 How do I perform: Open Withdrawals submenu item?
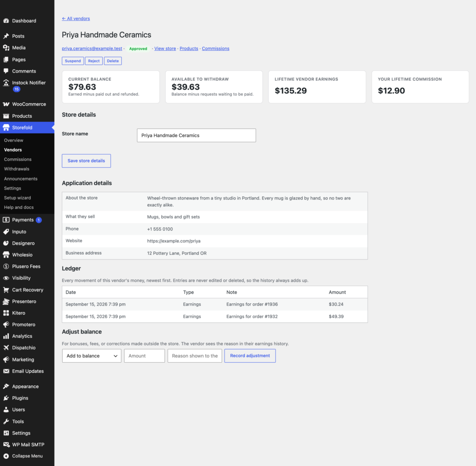point(17,169)
